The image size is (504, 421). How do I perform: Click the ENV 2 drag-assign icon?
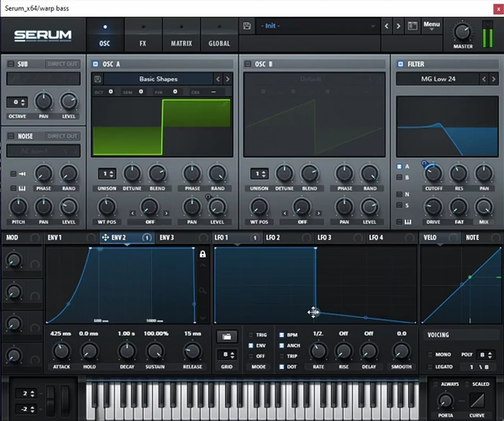(x=106, y=238)
